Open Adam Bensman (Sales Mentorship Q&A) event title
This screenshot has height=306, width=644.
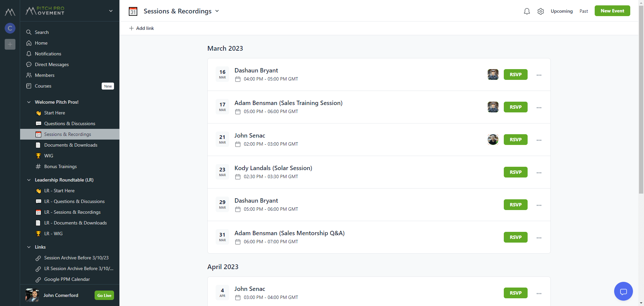[289, 233]
